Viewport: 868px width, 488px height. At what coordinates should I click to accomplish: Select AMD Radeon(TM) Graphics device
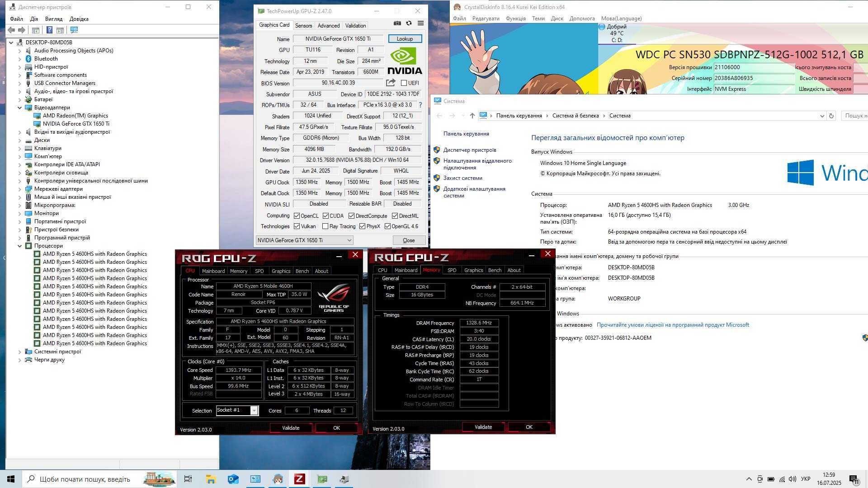[75, 116]
